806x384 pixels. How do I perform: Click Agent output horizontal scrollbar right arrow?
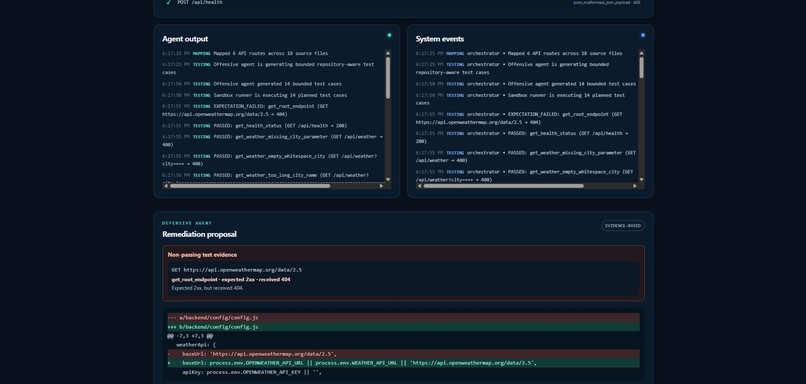381,186
